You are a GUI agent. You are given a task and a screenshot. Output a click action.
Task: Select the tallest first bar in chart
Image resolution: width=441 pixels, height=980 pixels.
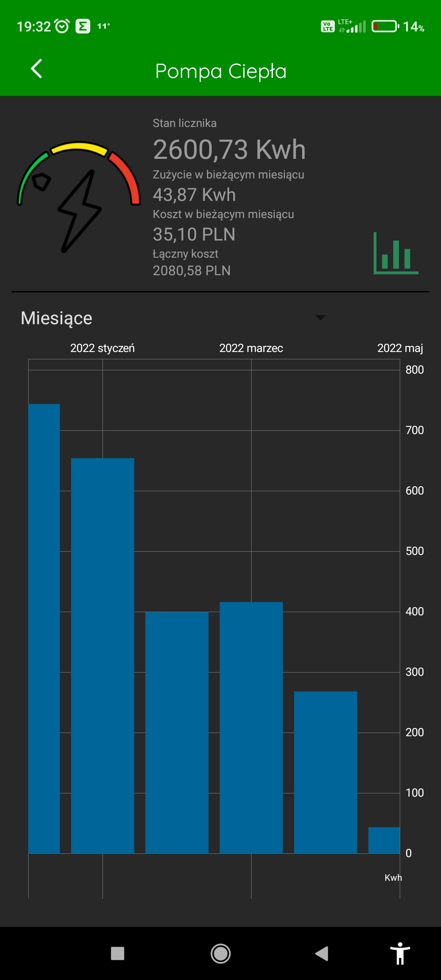tap(44, 628)
